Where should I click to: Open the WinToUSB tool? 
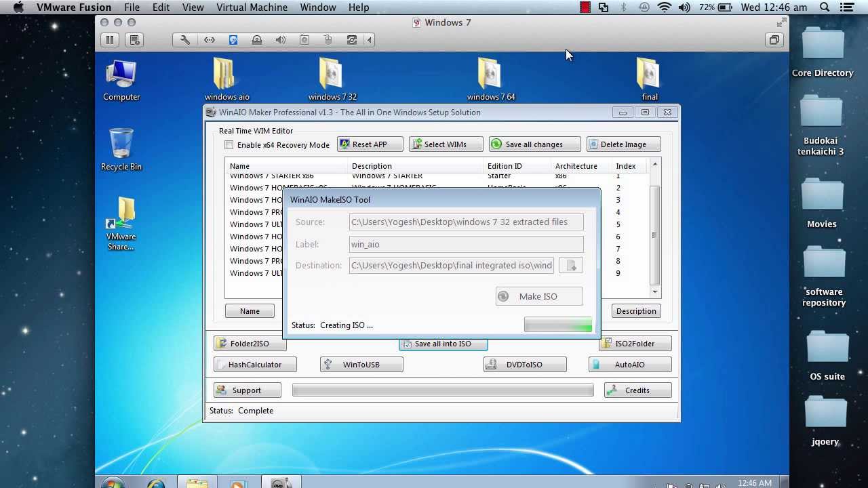click(361, 365)
